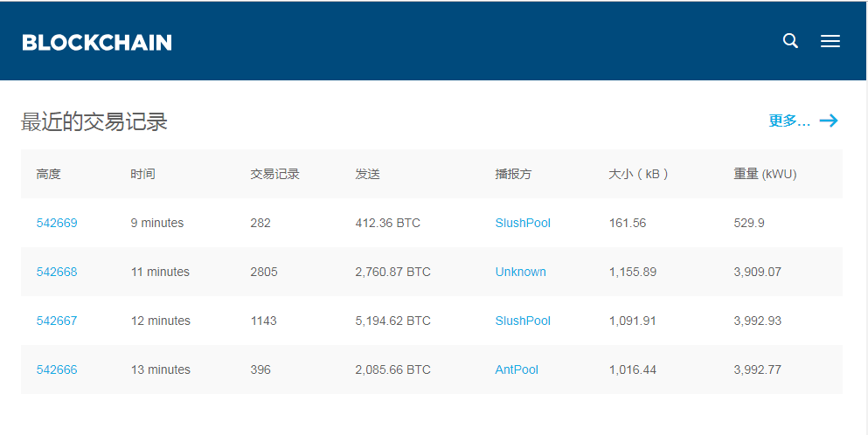Open the 更多... link
This screenshot has height=435, width=868.
[x=789, y=121]
